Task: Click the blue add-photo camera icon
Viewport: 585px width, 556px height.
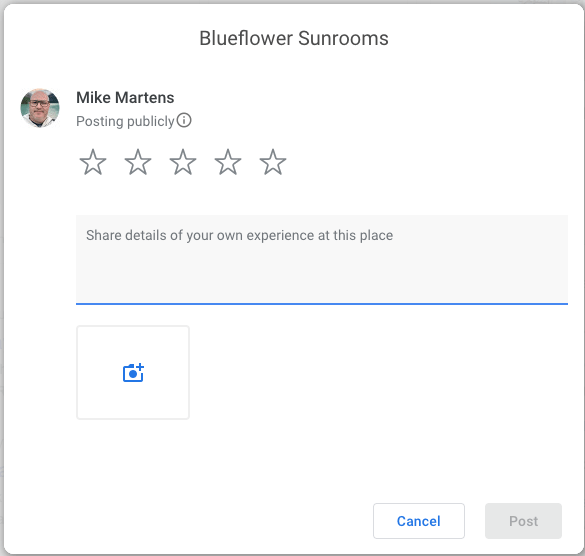Action: (x=133, y=372)
